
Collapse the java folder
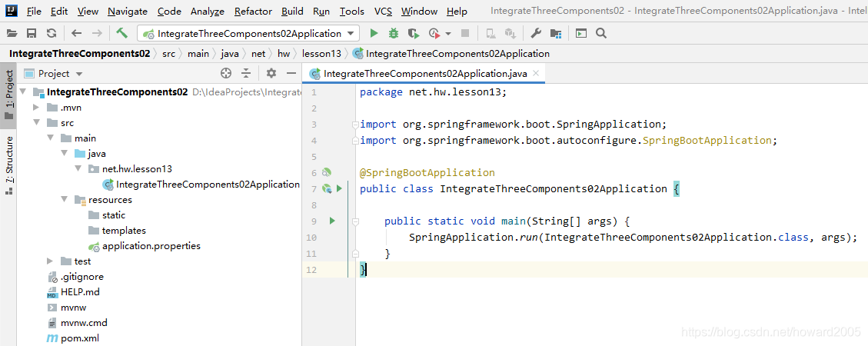coord(64,153)
